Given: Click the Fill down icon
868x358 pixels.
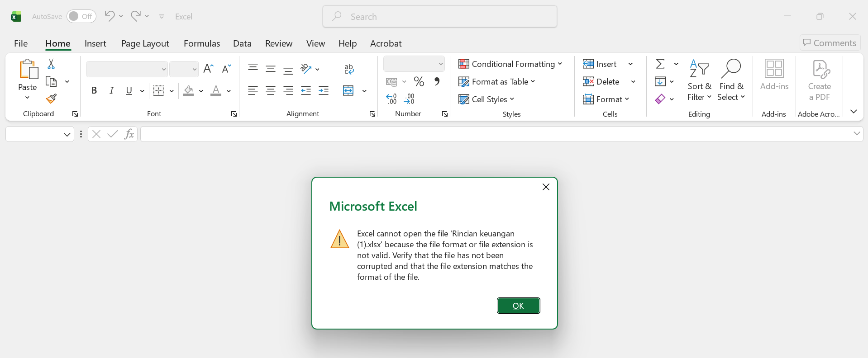Looking at the screenshot, I should pos(660,81).
